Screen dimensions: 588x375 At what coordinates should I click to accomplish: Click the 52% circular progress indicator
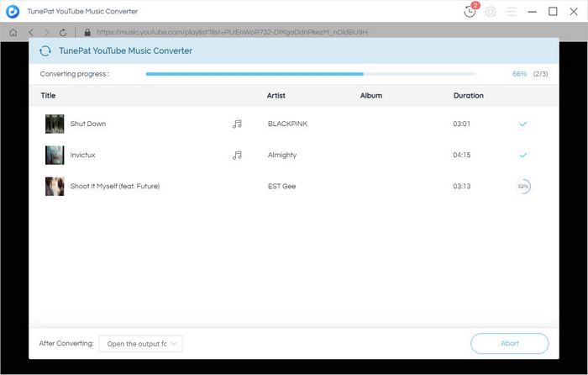pos(523,186)
